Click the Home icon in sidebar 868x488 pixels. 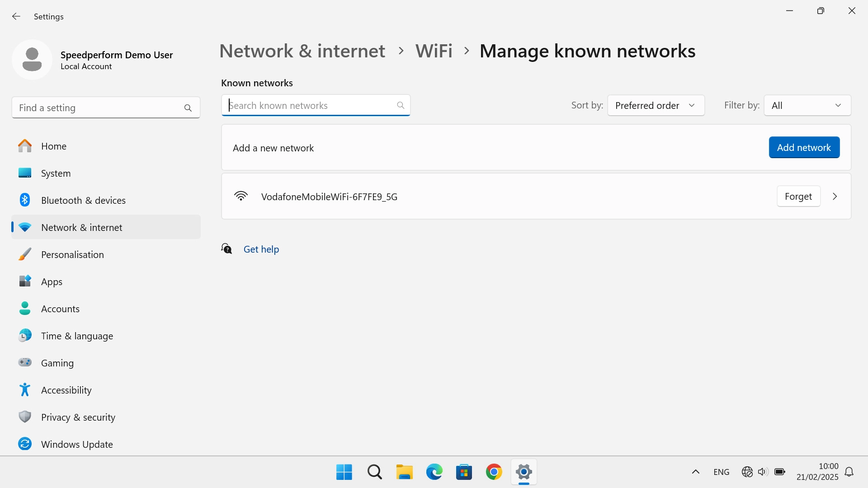click(x=25, y=145)
